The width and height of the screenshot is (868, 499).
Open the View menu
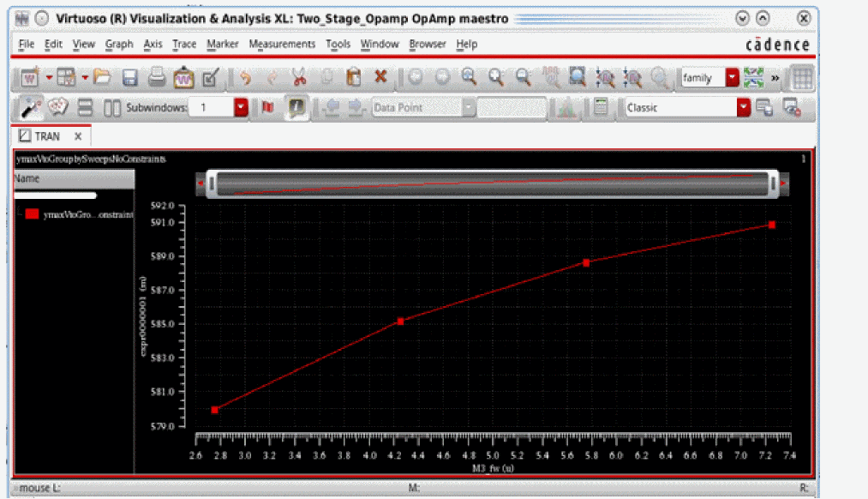(x=84, y=44)
